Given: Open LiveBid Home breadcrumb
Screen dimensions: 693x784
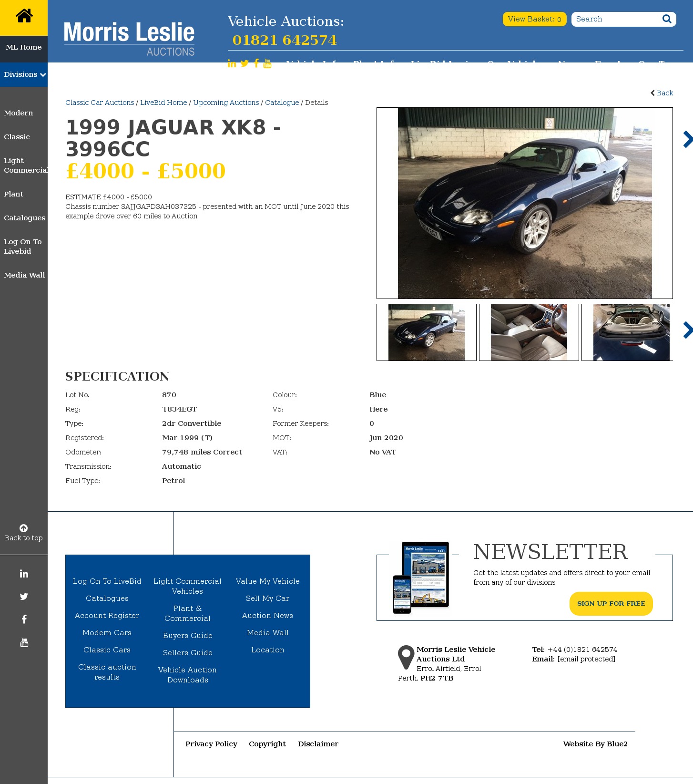Looking at the screenshot, I should (x=163, y=103).
